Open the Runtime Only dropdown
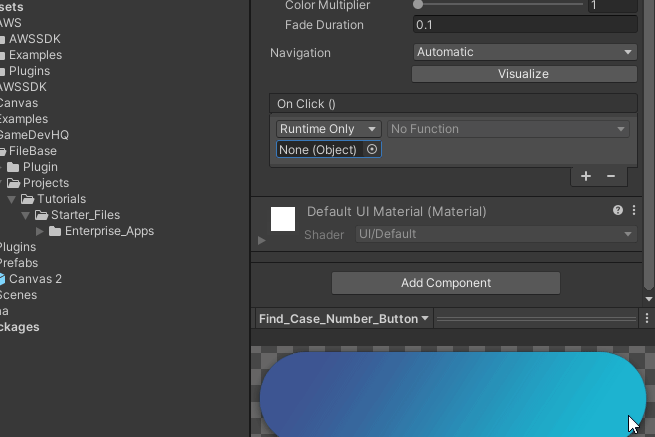Screen dimensions: 655x437 [x=328, y=129]
